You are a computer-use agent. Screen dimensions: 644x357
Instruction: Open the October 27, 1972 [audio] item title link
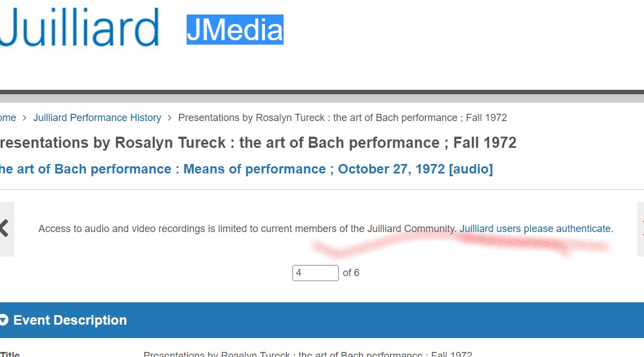click(x=246, y=169)
